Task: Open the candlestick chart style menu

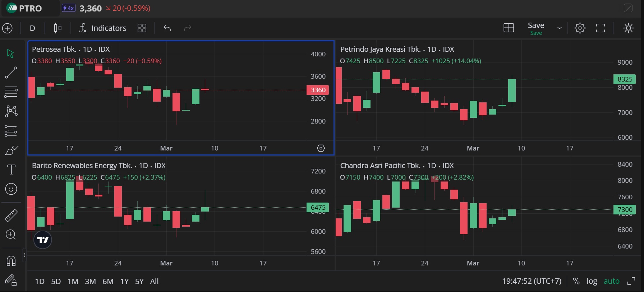Action: (57, 28)
